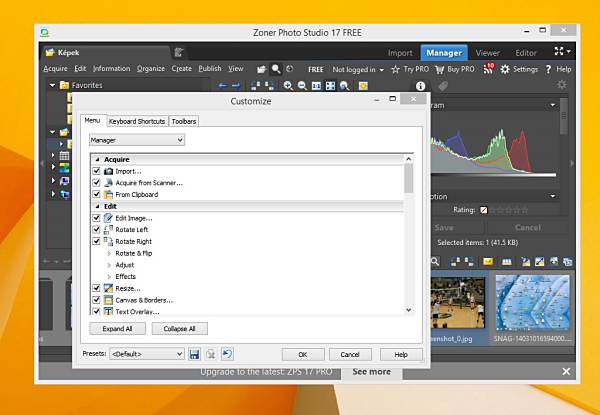Click the magnifier search icon in menu bar
The height and width of the screenshot is (415, 600).
(276, 69)
